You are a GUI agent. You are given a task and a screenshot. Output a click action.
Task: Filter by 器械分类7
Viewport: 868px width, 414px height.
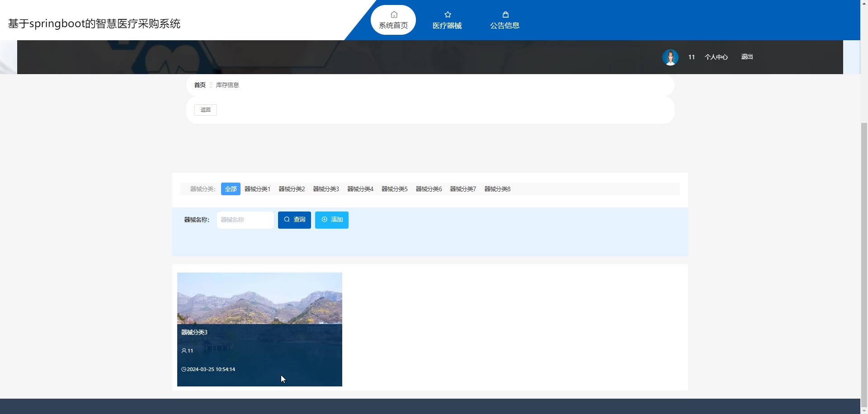[x=463, y=189]
